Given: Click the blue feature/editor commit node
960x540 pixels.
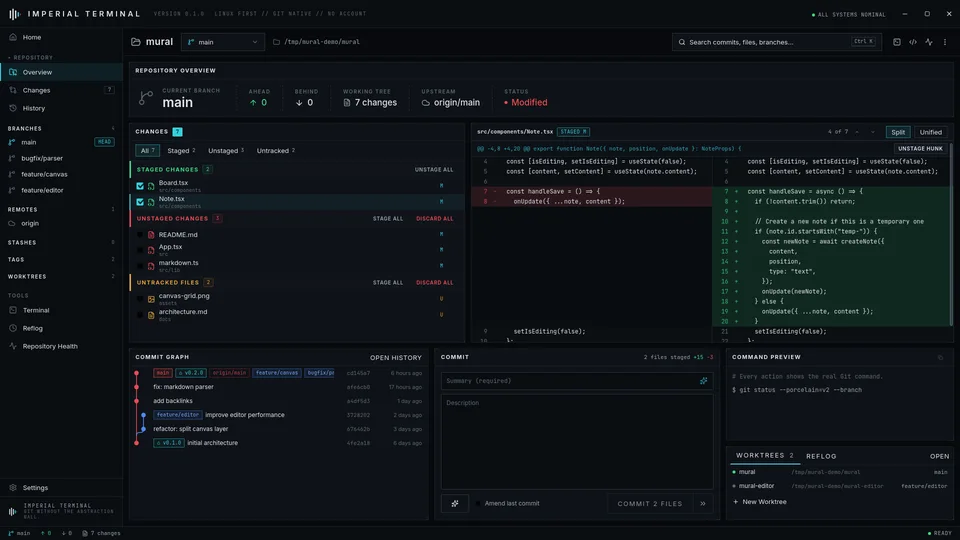Looking at the screenshot, I should (x=144, y=415).
